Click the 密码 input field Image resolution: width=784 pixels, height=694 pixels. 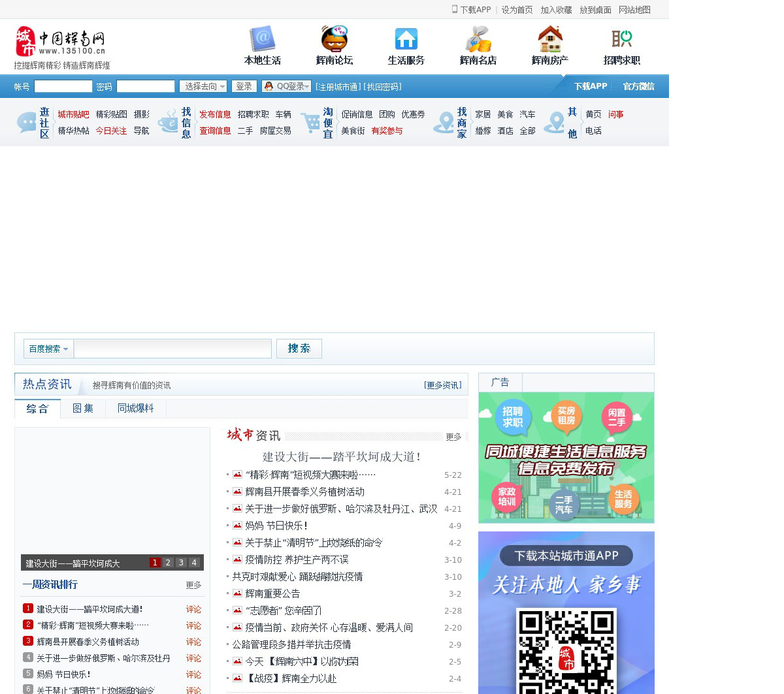coord(146,86)
